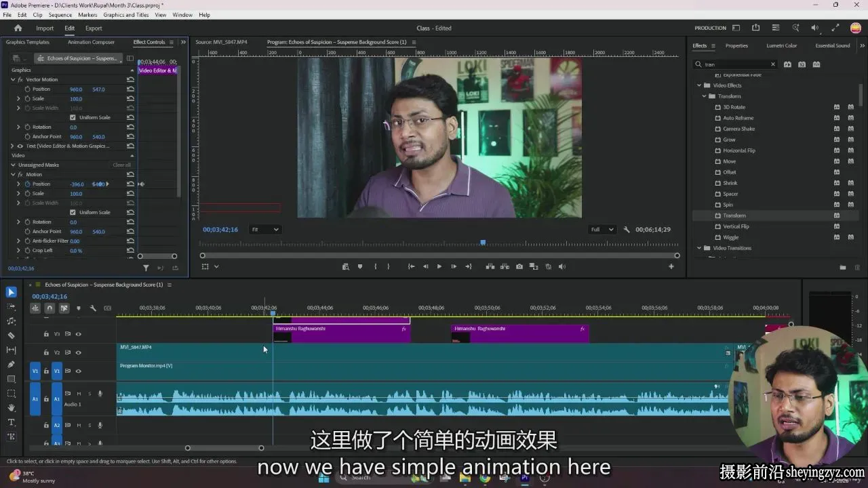Click Extract button in Program monitor
Image resolution: width=868 pixels, height=488 pixels.
tap(505, 267)
